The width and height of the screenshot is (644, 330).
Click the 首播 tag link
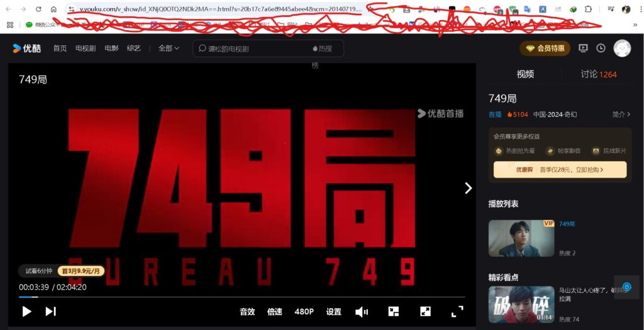pyautogui.click(x=495, y=115)
